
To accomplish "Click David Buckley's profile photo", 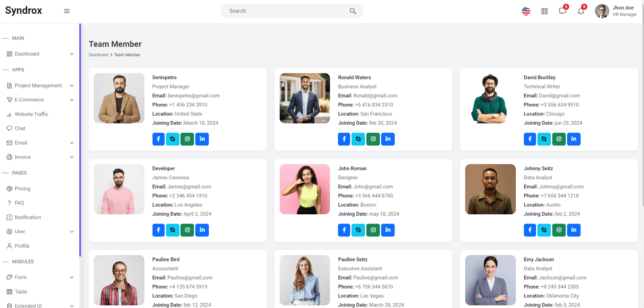I will [x=490, y=98].
